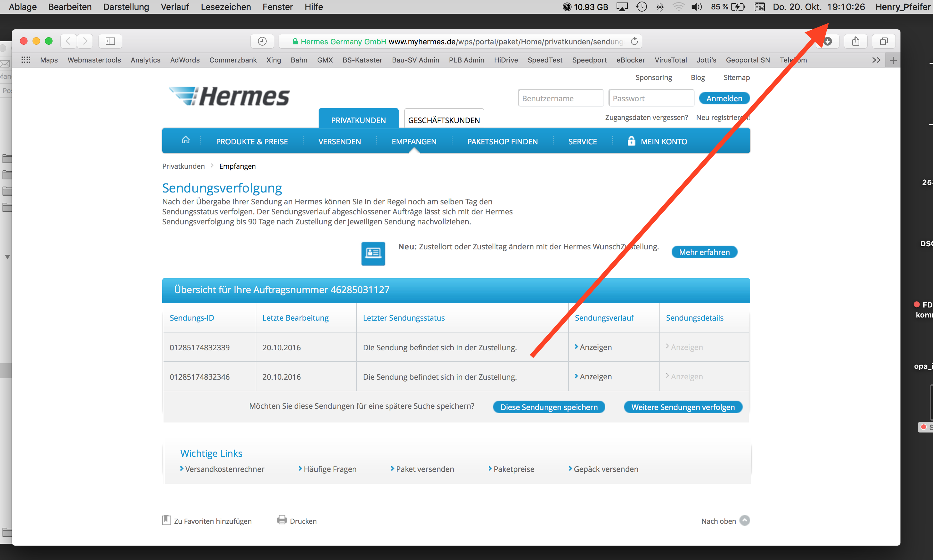
Task: Open the Commerzbank bookmark
Action: pos(233,60)
